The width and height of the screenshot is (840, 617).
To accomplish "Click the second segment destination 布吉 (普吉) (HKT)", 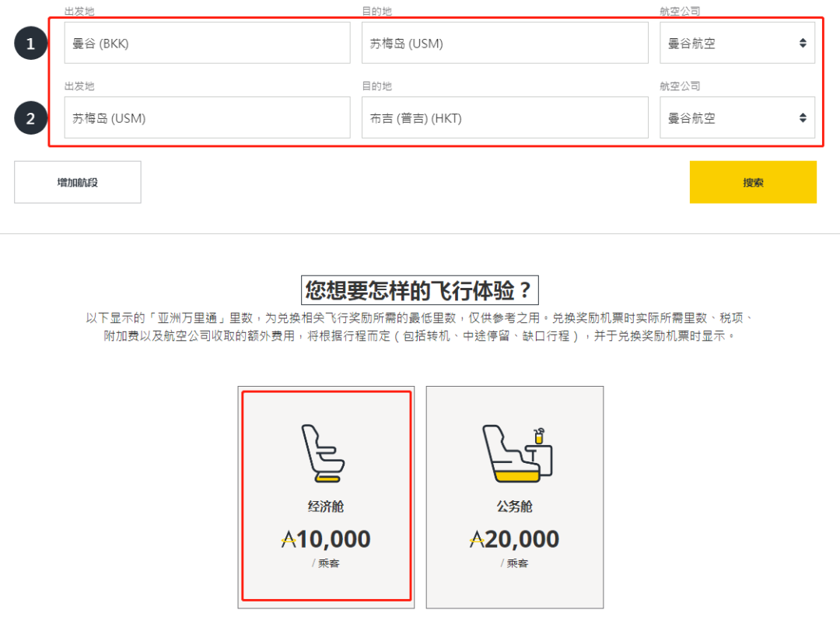I will 505,117.
